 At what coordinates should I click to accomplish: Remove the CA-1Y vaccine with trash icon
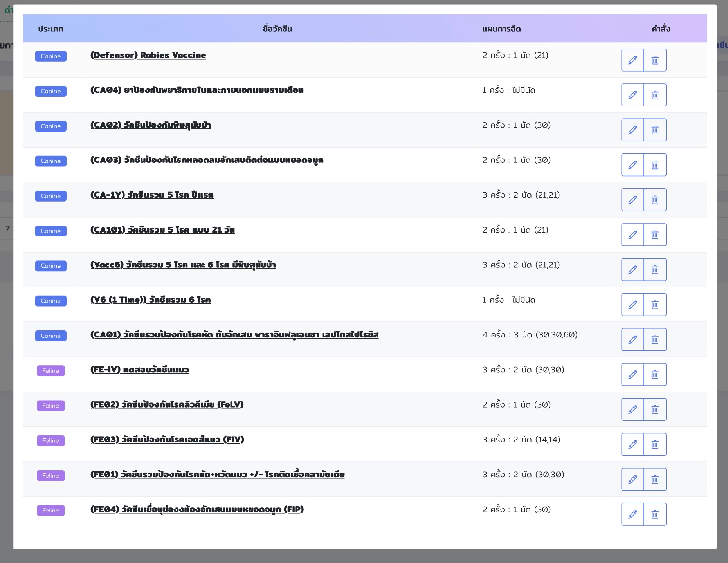[x=655, y=200]
